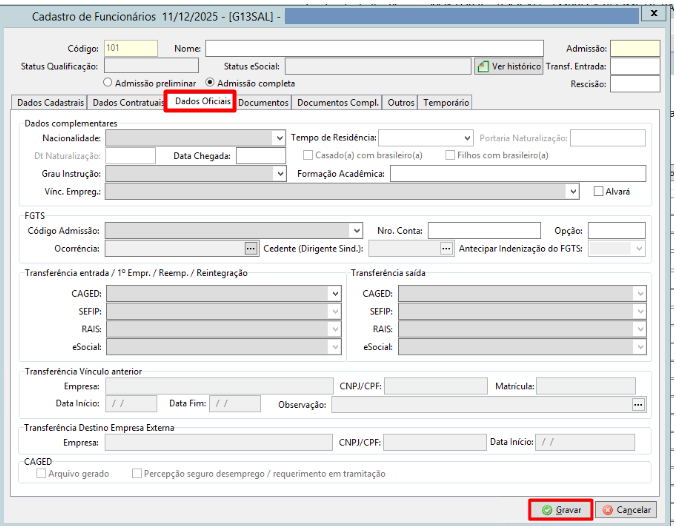676x526 pixels.
Task: Click ellipsis button beside Observação field
Action: pos(638,405)
